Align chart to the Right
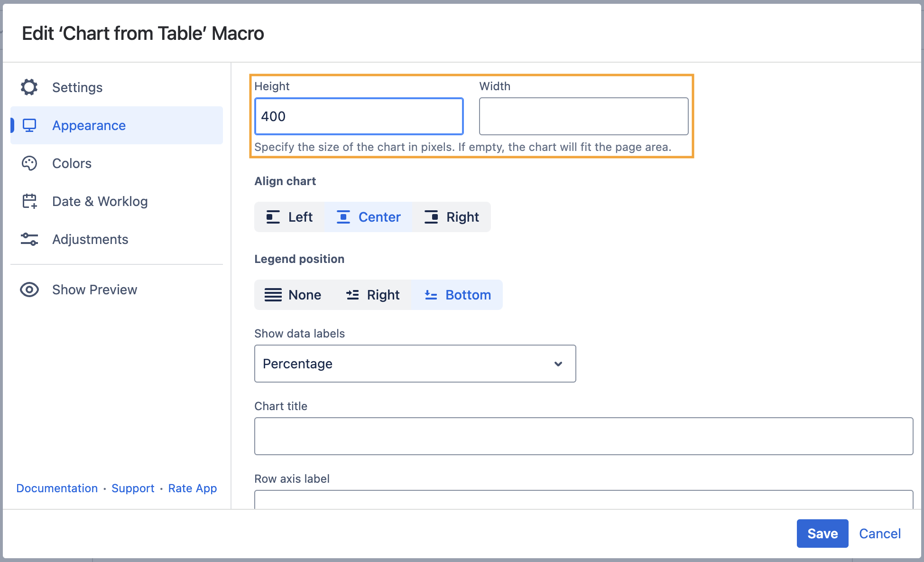This screenshot has width=924, height=562. click(x=452, y=217)
